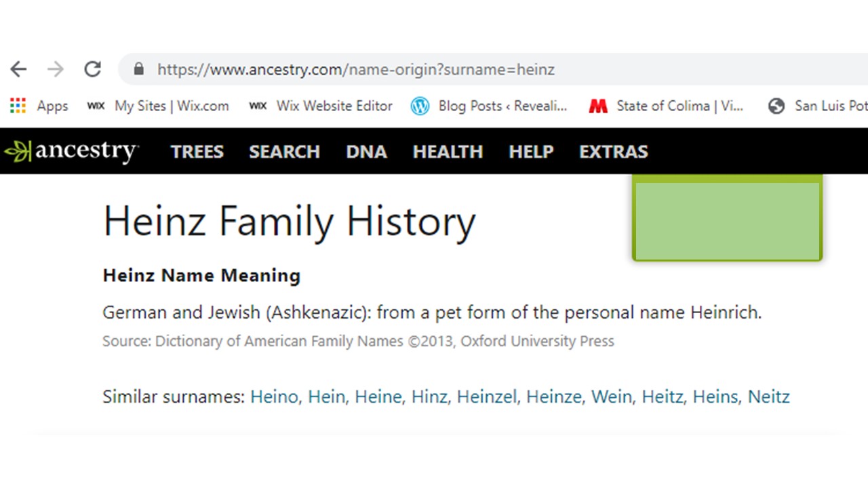Open the WordPress Blog Posts bookmark
This screenshot has width=868, height=488.
coord(489,106)
